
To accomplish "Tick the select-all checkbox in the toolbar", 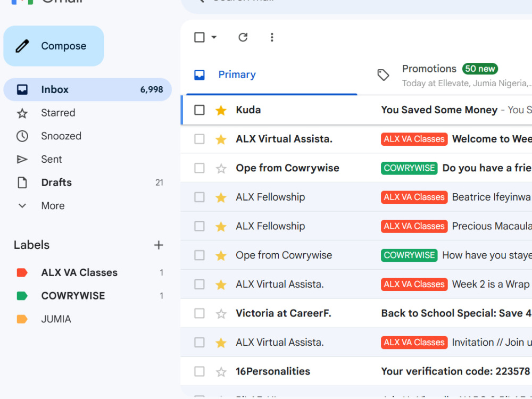I will click(x=199, y=37).
